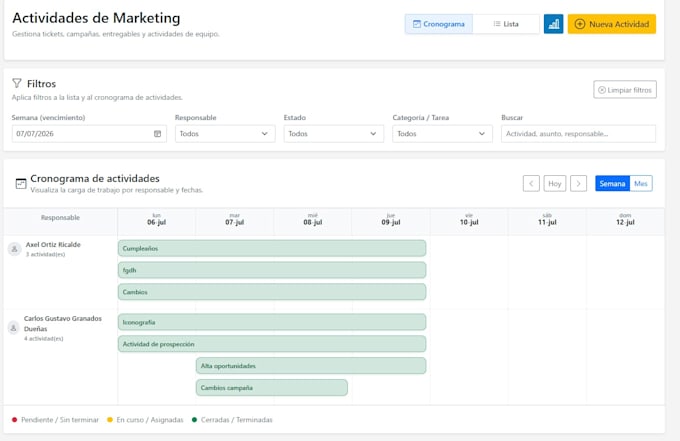This screenshot has width=680, height=441.
Task: Open the Iconografía activity bar
Action: coord(272,322)
